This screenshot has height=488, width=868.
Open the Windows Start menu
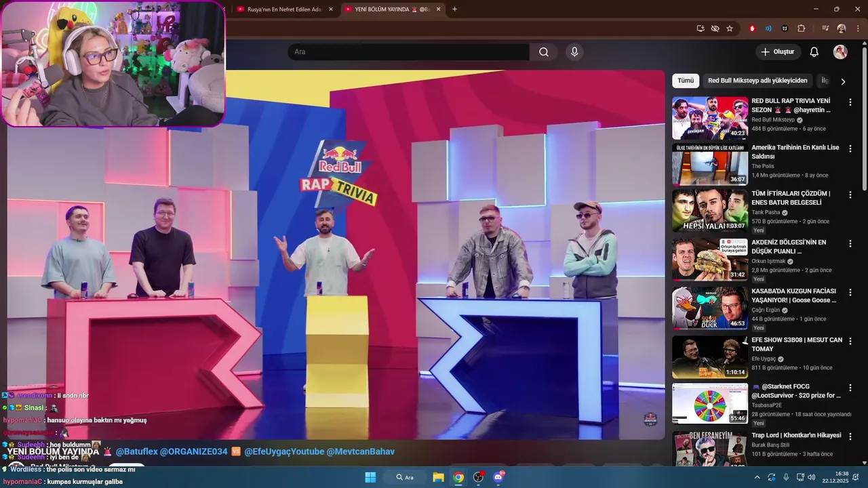[370, 477]
